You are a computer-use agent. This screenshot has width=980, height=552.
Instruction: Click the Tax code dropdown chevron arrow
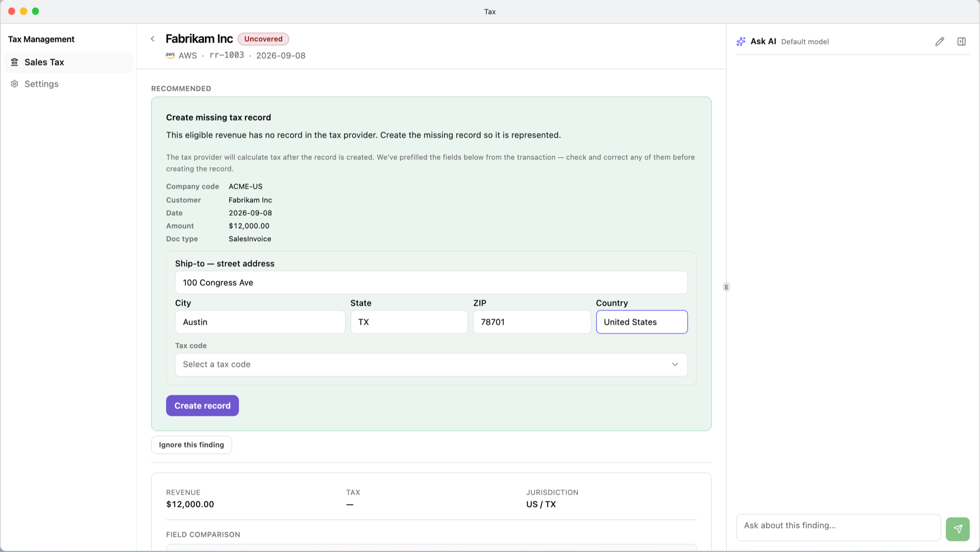[675, 364]
